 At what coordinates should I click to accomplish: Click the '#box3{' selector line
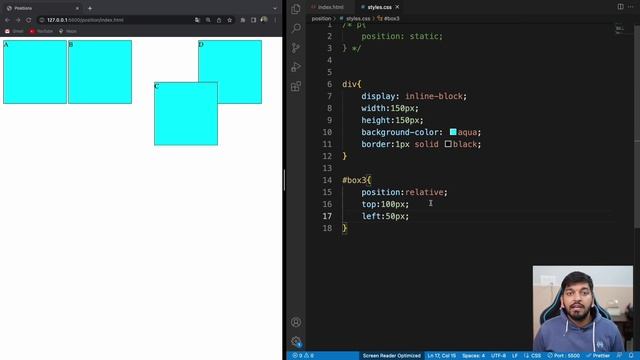pos(356,180)
